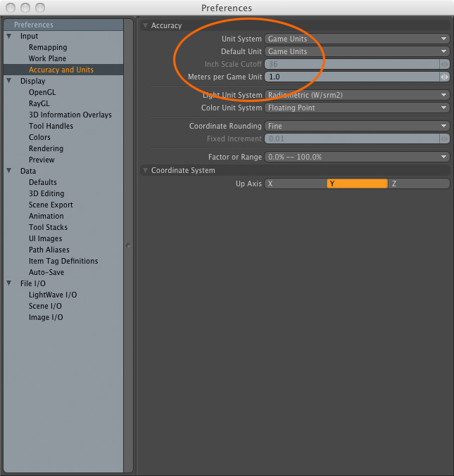
Task: Open Item Tag Definitions preferences
Action: 63,261
